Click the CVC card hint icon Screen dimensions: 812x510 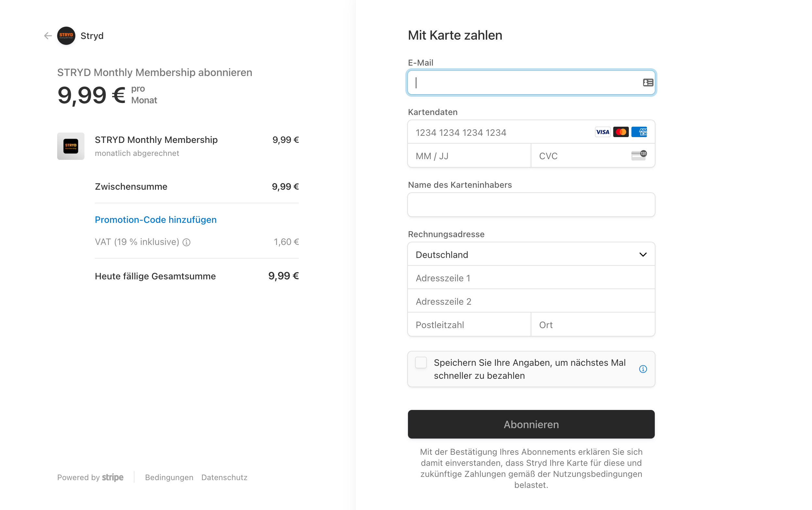pos(639,156)
